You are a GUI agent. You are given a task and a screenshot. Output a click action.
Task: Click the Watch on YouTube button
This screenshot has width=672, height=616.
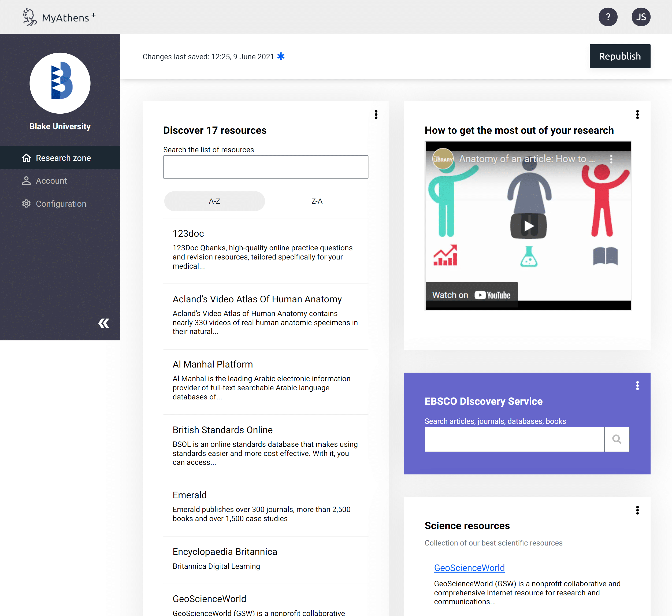coord(471,295)
